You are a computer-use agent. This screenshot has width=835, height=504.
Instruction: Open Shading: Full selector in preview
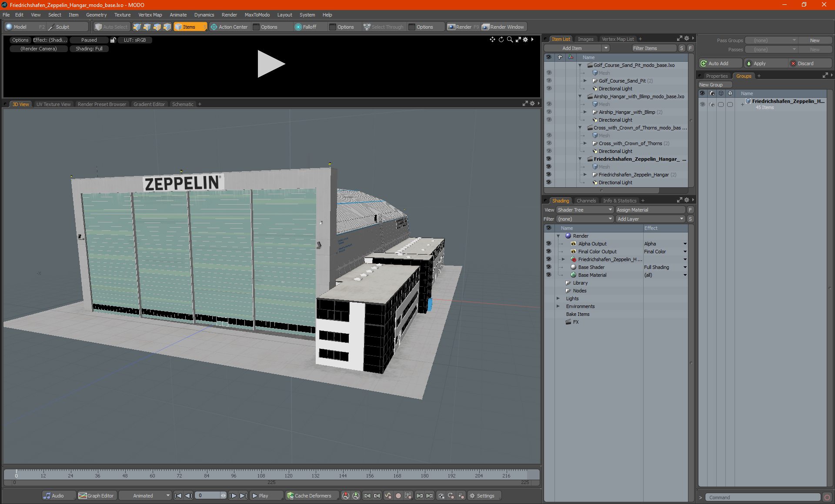coord(89,49)
